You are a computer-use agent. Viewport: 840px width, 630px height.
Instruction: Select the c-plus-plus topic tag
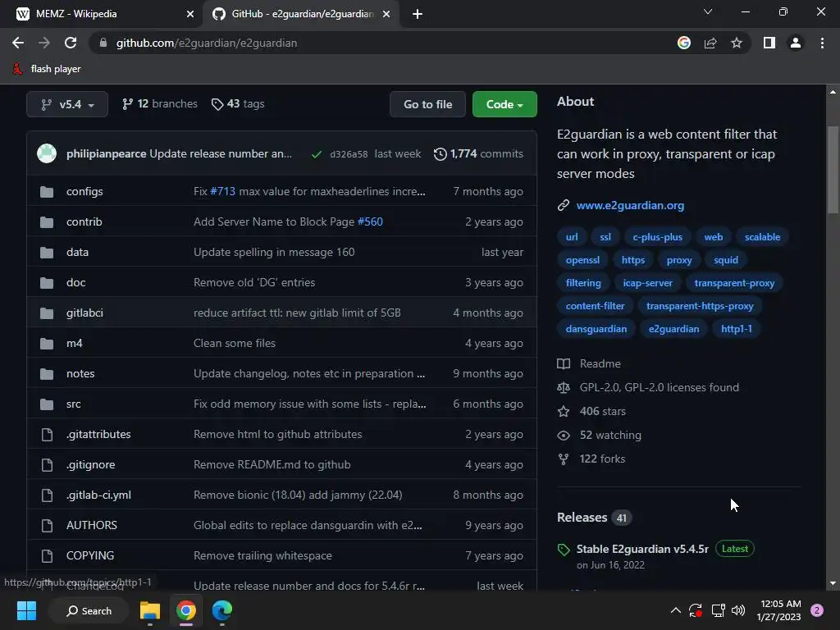point(657,237)
